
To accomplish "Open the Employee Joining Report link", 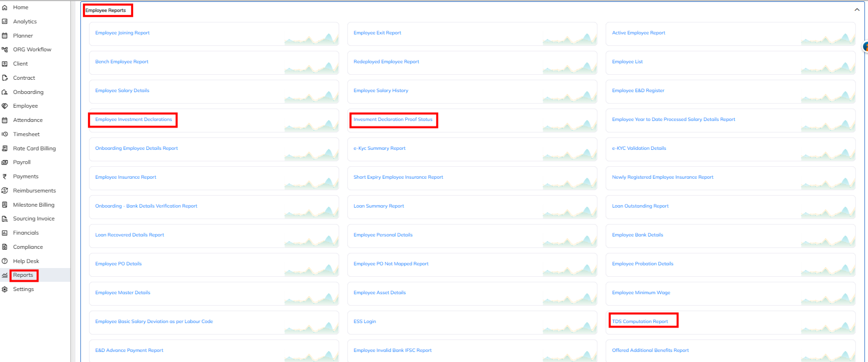I will click(122, 33).
